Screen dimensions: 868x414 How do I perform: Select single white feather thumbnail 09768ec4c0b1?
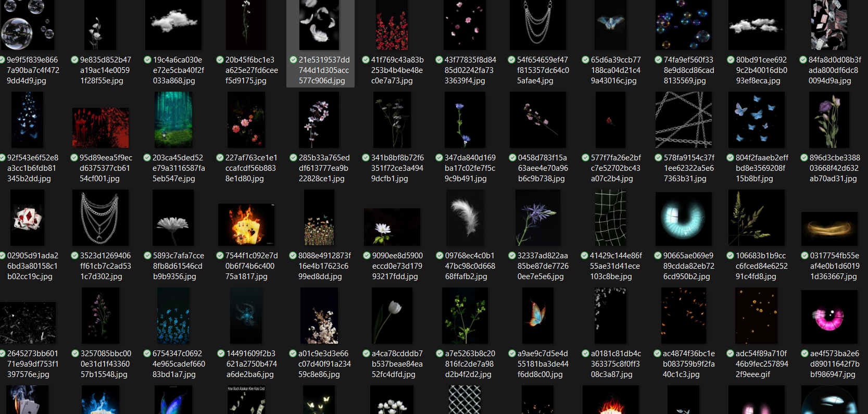click(465, 218)
